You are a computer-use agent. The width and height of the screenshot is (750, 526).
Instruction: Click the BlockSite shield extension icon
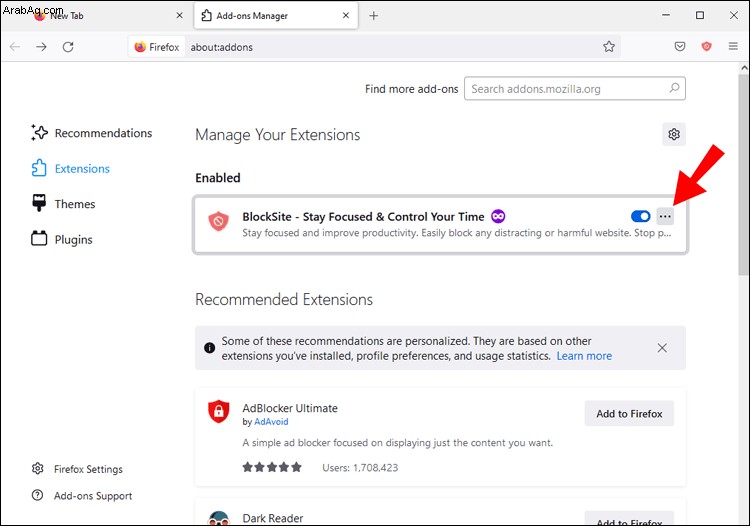pyautogui.click(x=219, y=221)
